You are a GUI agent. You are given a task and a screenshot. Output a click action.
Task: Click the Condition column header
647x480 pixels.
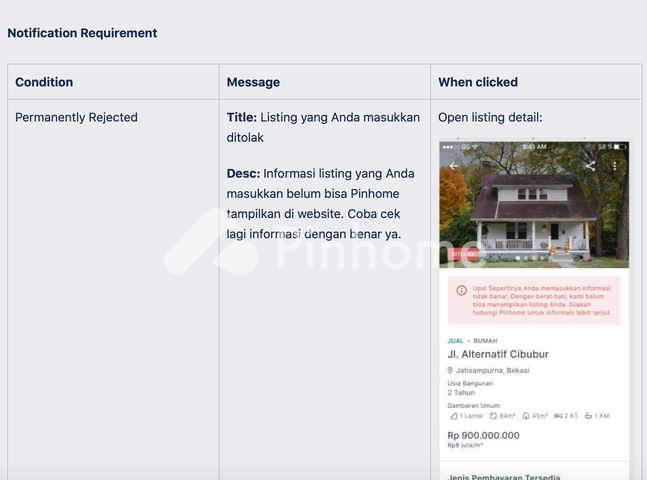[44, 82]
